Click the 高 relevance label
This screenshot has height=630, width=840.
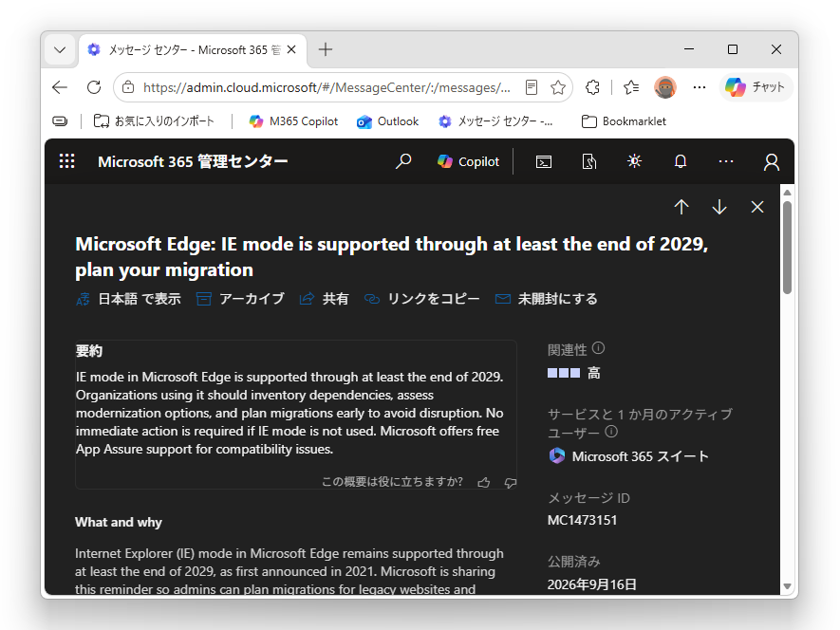pyautogui.click(x=593, y=373)
